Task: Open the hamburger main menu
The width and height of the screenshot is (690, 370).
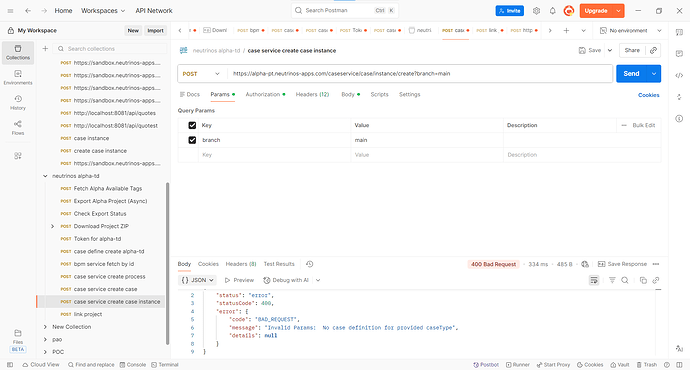Action: point(11,11)
